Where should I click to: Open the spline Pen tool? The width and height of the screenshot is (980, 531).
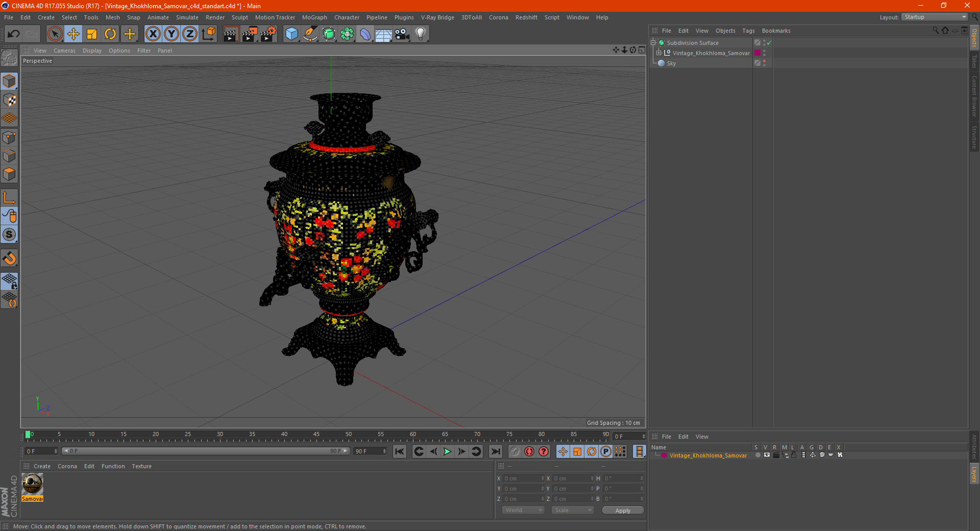310,34
